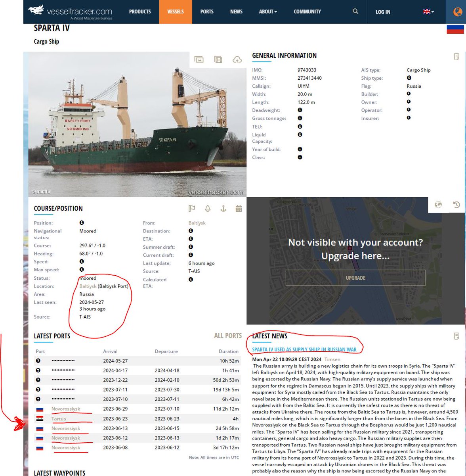The height and width of the screenshot is (476, 466).
Task: Click the callsign value UIYM
Action: click(x=304, y=86)
